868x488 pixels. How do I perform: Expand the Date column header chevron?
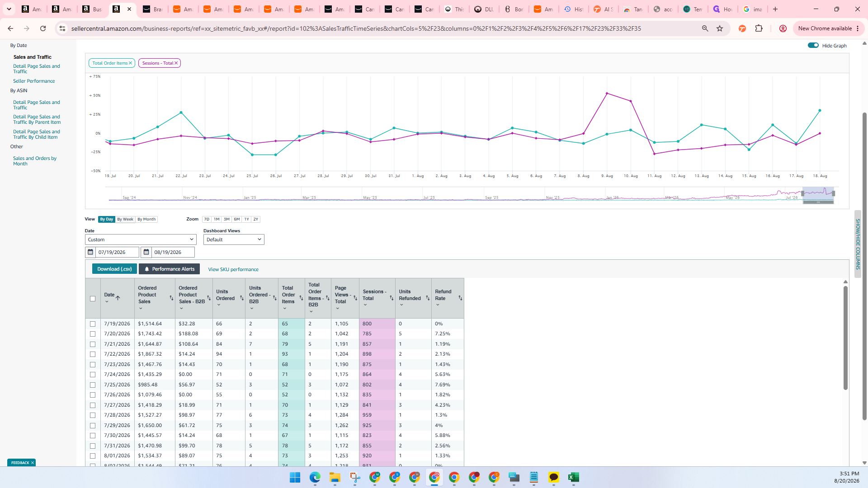tap(107, 302)
